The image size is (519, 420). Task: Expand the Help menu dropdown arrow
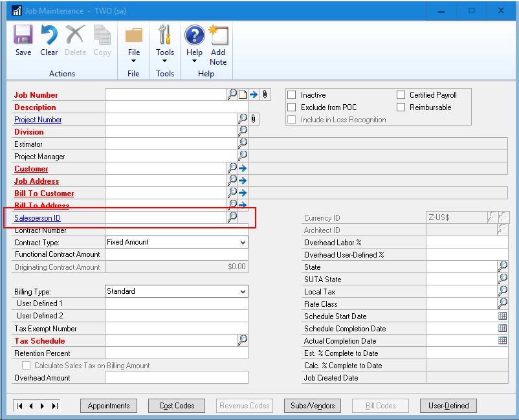[x=194, y=62]
